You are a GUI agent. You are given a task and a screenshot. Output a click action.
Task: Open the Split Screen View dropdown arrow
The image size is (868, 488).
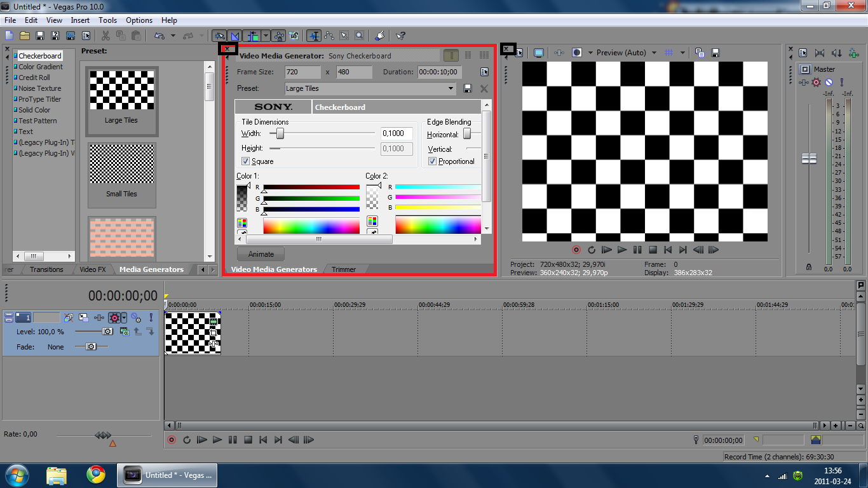pos(590,53)
